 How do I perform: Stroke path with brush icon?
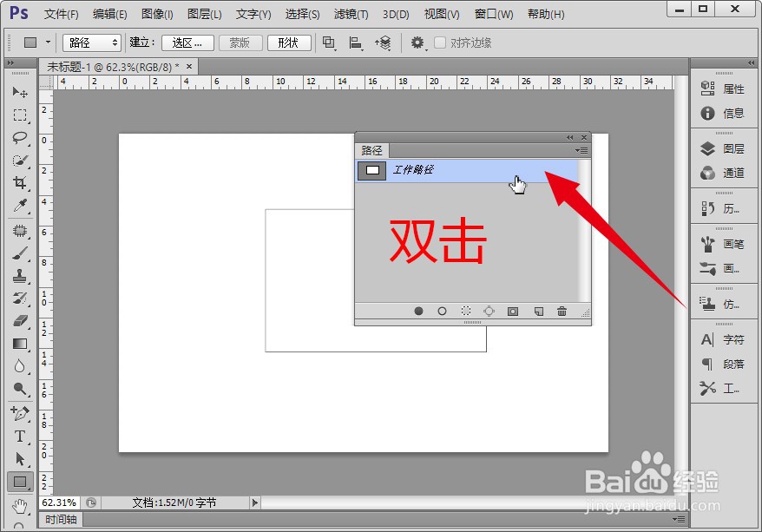pyautogui.click(x=442, y=311)
